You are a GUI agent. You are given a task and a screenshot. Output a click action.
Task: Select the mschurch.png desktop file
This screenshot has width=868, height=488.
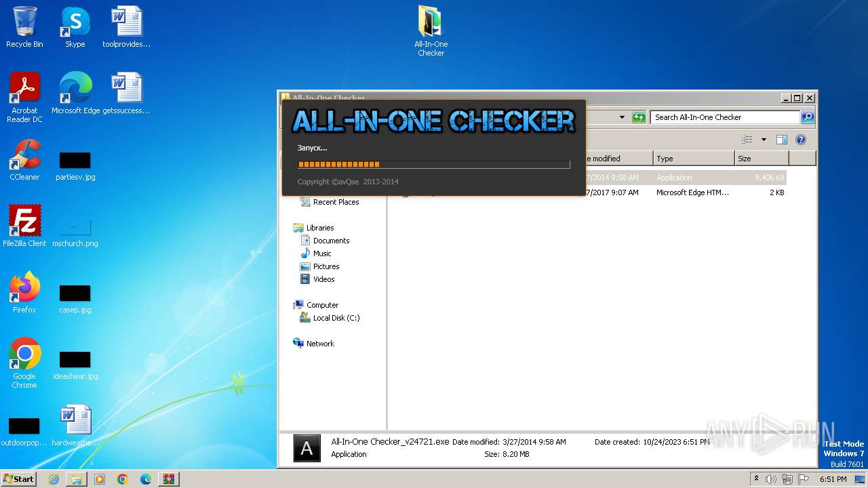(75, 233)
